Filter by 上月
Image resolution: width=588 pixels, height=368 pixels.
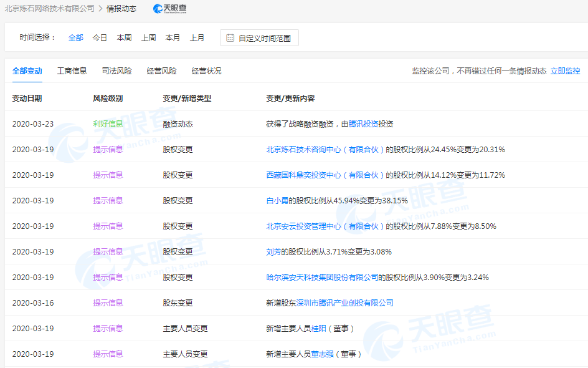197,38
